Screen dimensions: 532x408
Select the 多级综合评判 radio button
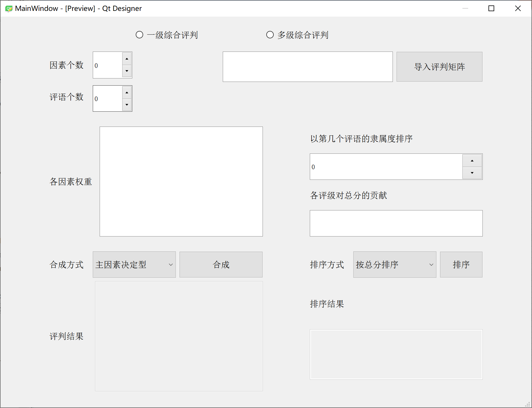point(269,35)
